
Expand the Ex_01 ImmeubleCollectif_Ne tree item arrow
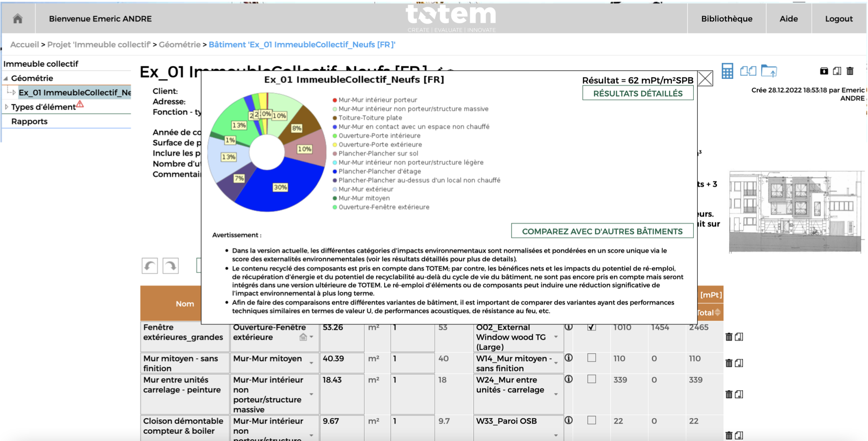[x=14, y=93]
